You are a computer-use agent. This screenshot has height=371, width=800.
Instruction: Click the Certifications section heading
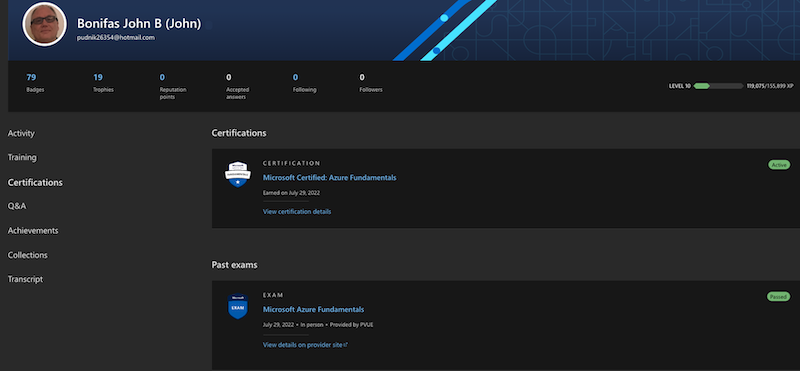[x=239, y=133]
